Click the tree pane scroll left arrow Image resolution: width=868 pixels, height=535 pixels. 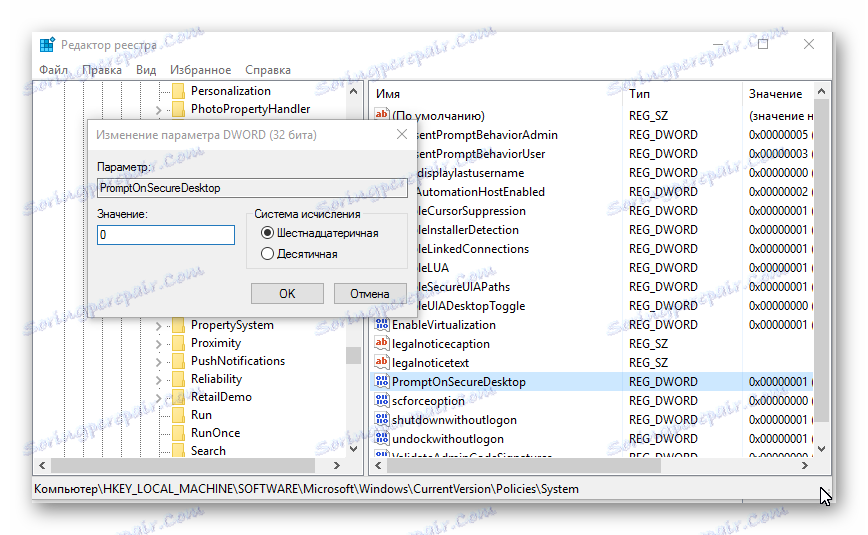(43, 466)
